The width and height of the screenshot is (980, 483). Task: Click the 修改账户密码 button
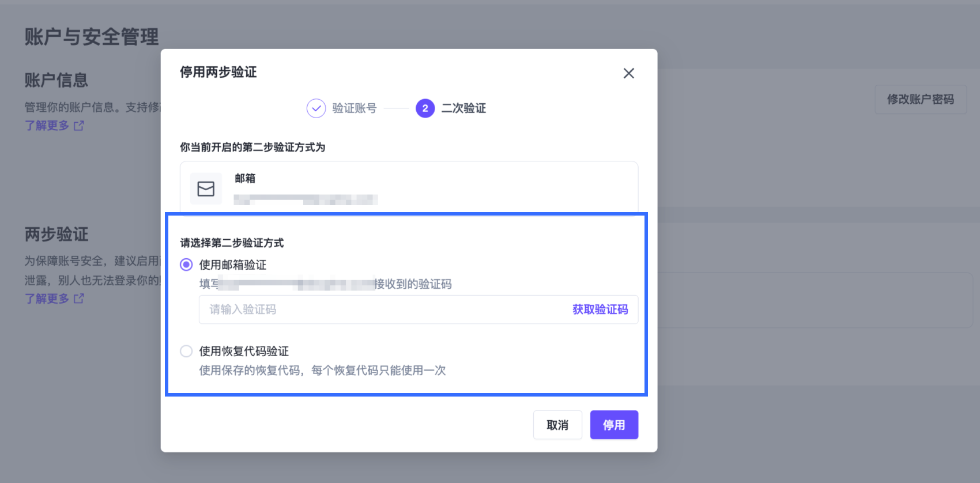pyautogui.click(x=920, y=99)
